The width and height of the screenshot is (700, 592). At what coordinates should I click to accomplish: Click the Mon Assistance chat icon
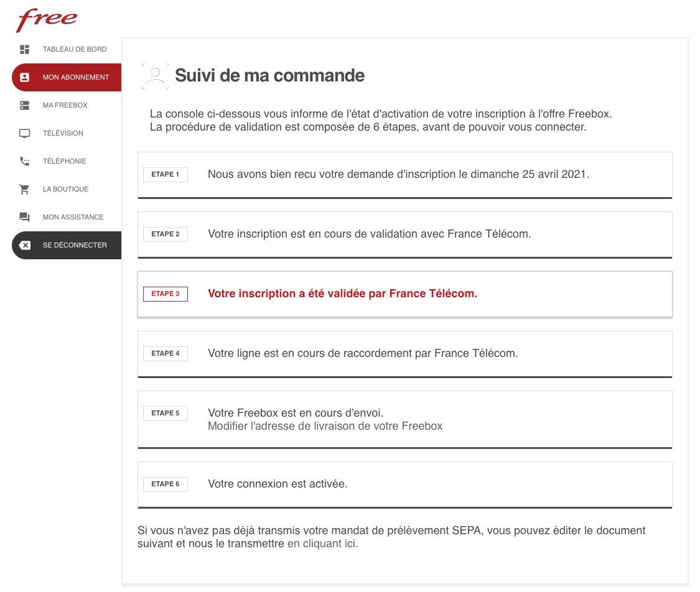[x=25, y=218]
